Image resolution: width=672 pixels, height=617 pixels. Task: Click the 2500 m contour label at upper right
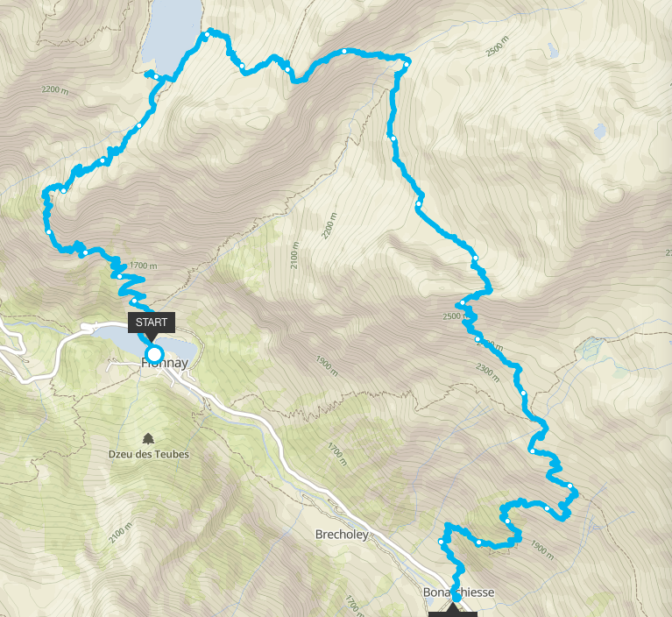497,46
